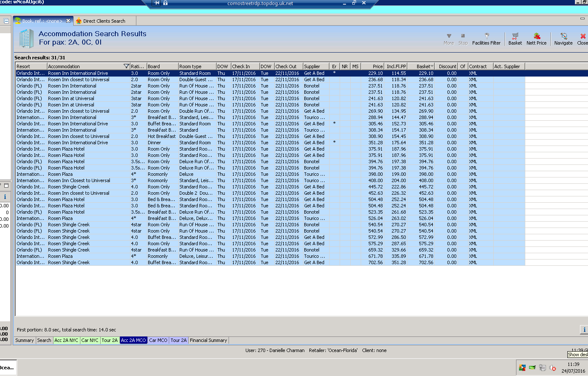Select the Rosen Plaza row priced 671.78
588x376 pixels.
coord(270,256)
